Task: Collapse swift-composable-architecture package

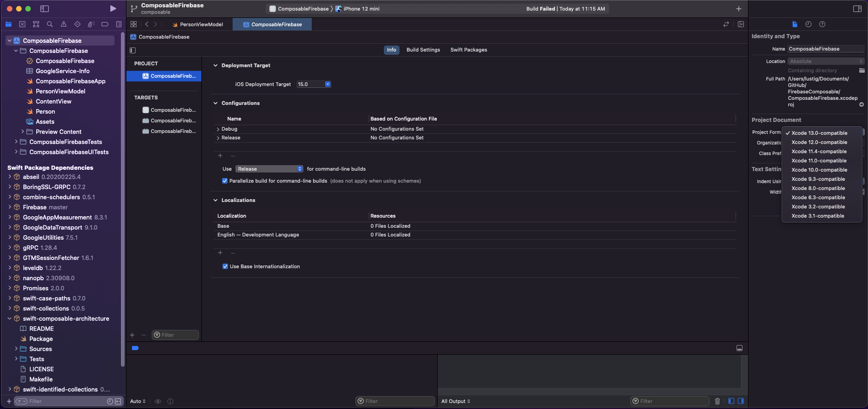Action: click(x=10, y=318)
